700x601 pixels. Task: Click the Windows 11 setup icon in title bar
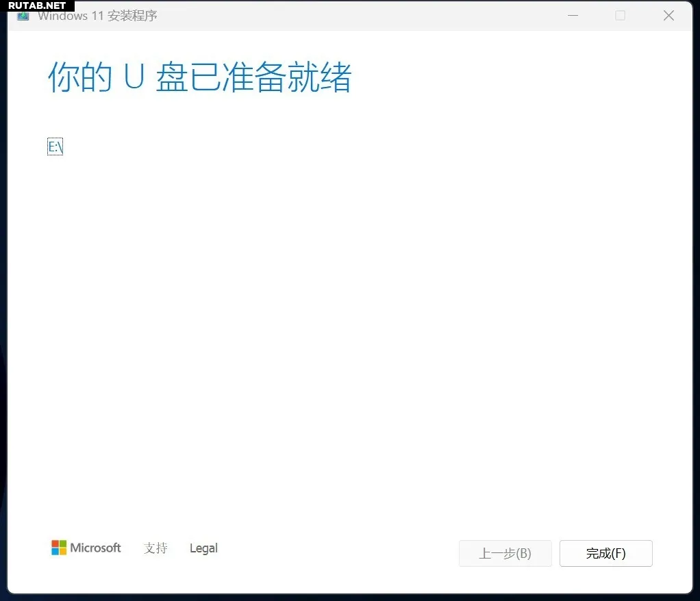23,16
